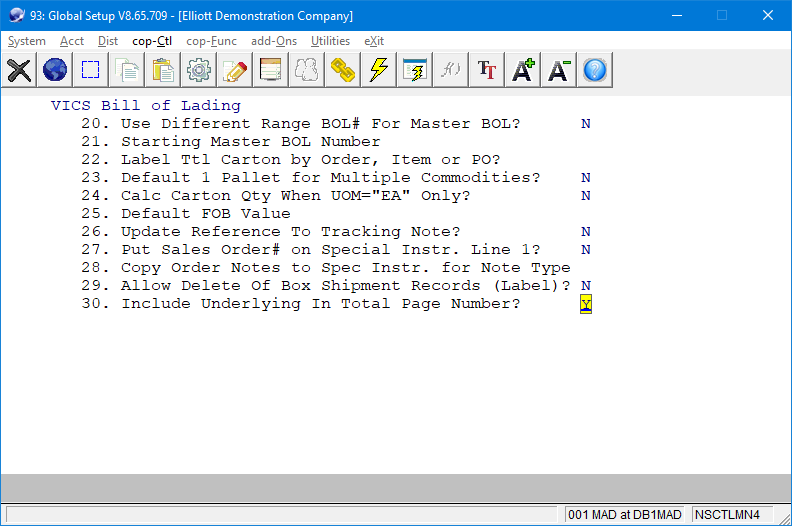Click N value for Allow Delete Of Box Shipment
This screenshot has width=792, height=526.
(x=586, y=286)
